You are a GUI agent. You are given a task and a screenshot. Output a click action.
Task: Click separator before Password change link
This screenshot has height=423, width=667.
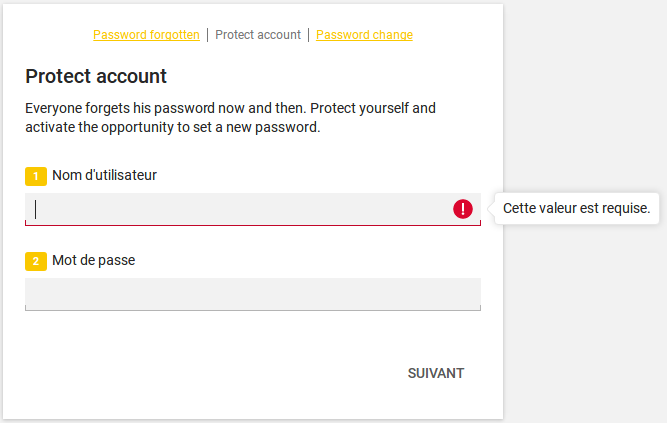pyautogui.click(x=309, y=35)
